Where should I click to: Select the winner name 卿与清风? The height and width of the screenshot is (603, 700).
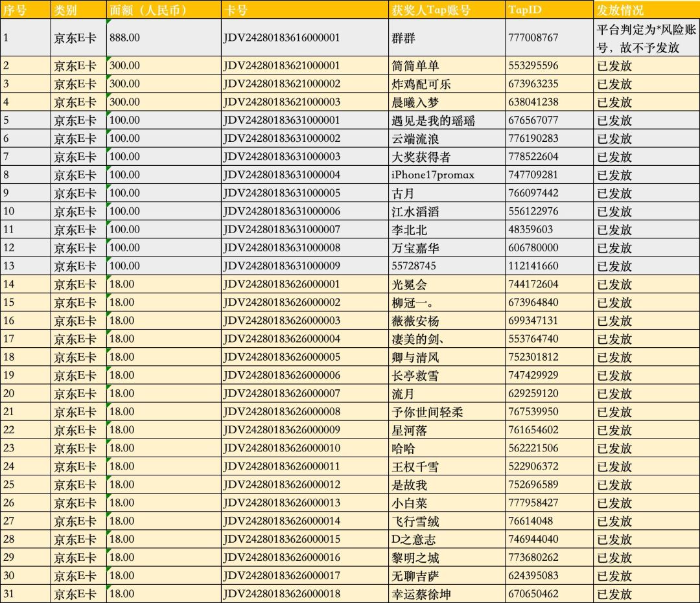coord(415,358)
